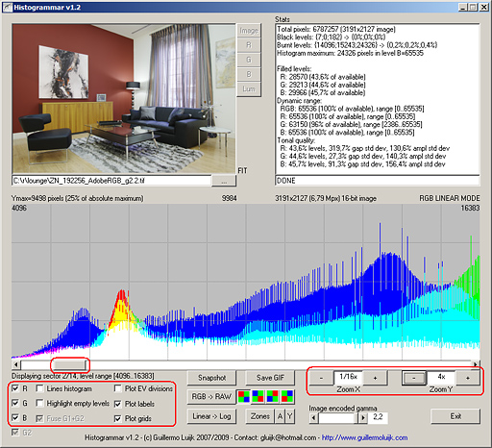
Task: Click the Snapshot button
Action: [x=211, y=378]
